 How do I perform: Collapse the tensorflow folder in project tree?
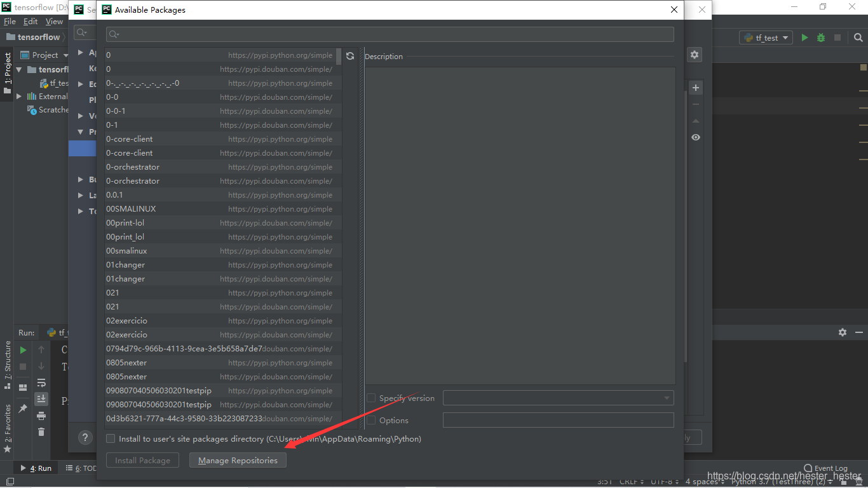coord(19,69)
